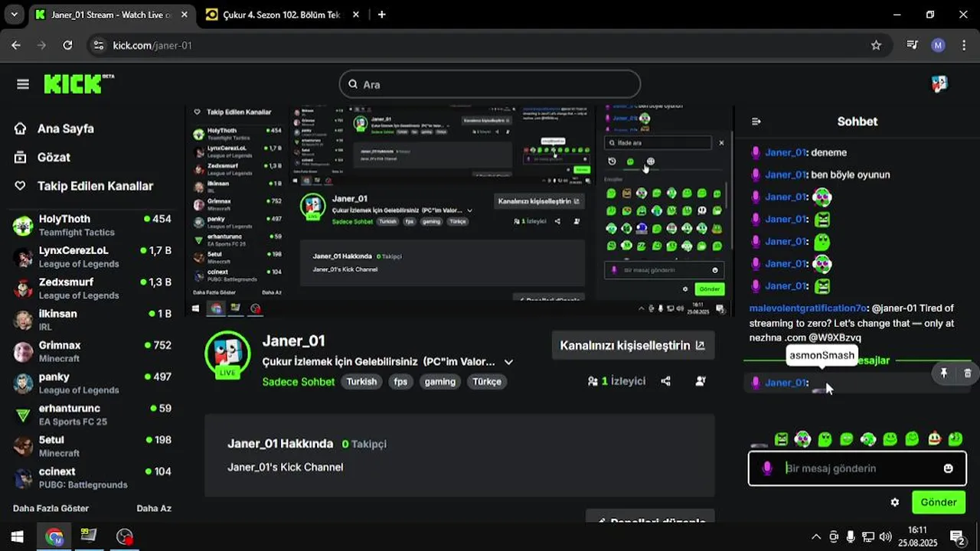This screenshot has width=980, height=551.
Task: Focus the Ara search field
Action: pos(490,84)
